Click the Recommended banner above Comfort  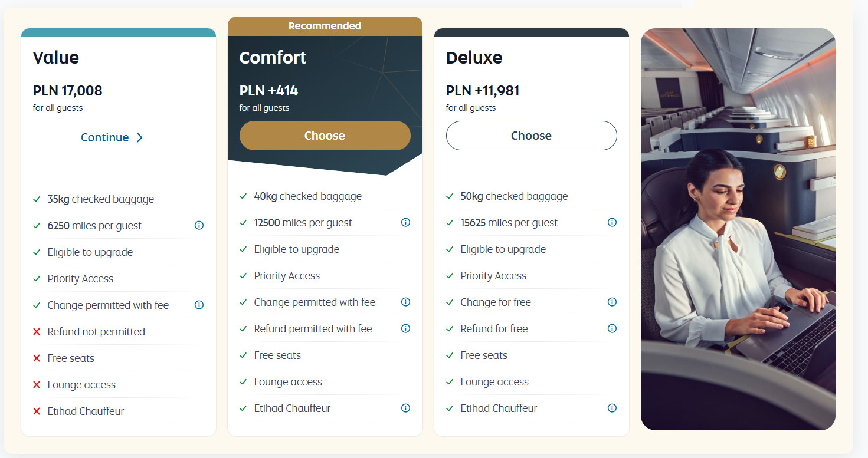[x=325, y=26]
